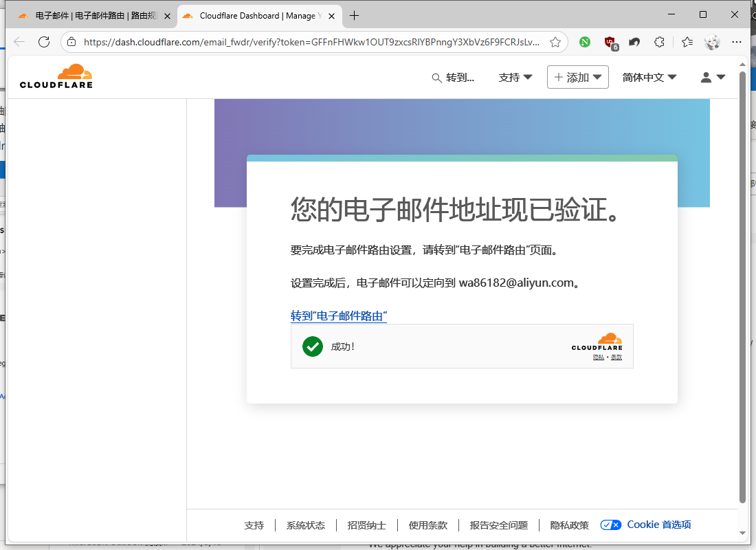Open the browser settings ellipsis menu

[737, 42]
